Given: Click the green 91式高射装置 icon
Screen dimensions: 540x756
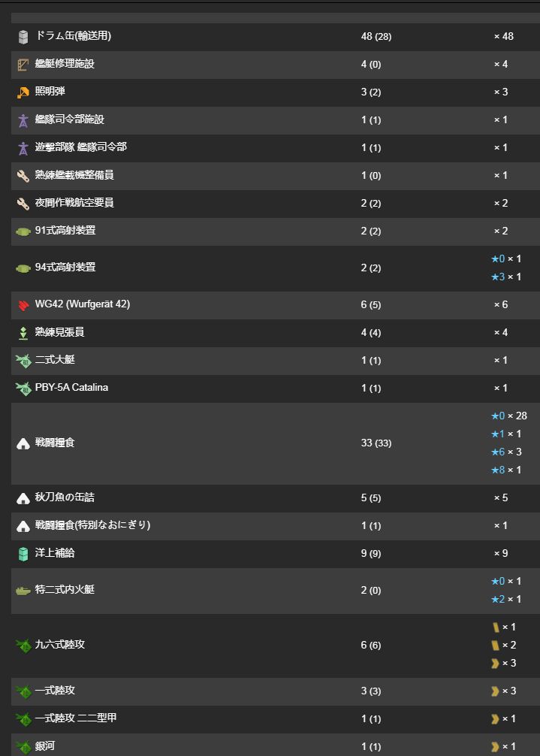Looking at the screenshot, I should coord(23,231).
